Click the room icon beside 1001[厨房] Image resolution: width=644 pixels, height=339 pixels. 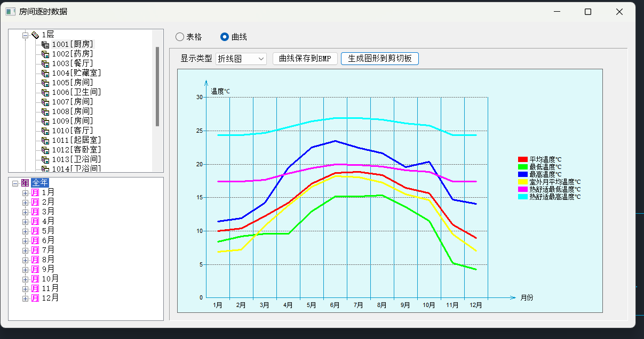45,45
